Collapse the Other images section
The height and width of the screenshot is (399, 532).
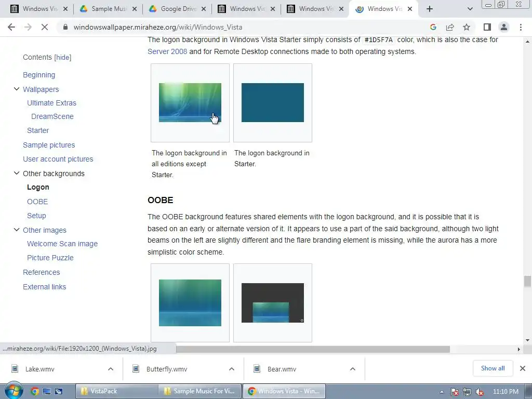pyautogui.click(x=16, y=230)
